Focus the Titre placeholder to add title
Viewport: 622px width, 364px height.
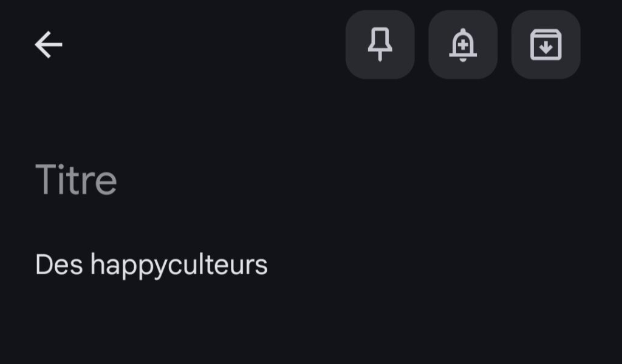point(77,180)
